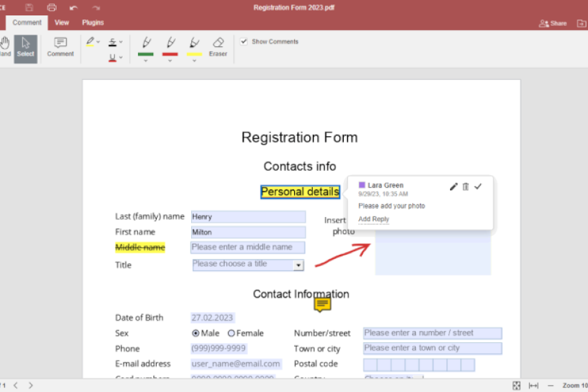Click the Postal code boxes field
Image resolution: width=588 pixels, height=392 pixels.
[x=419, y=365]
